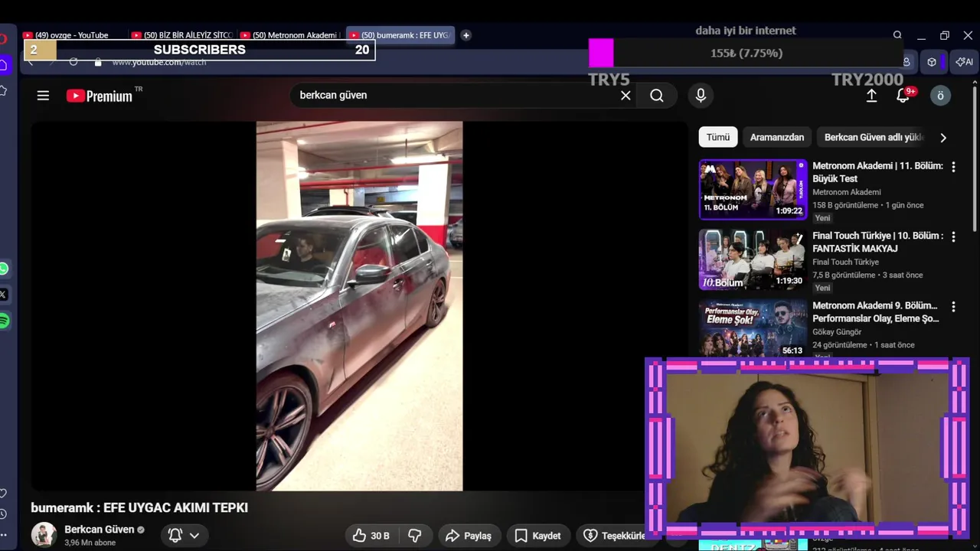The height and width of the screenshot is (551, 980).
Task: Open a new browser tab with plus
Action: pyautogui.click(x=465, y=35)
